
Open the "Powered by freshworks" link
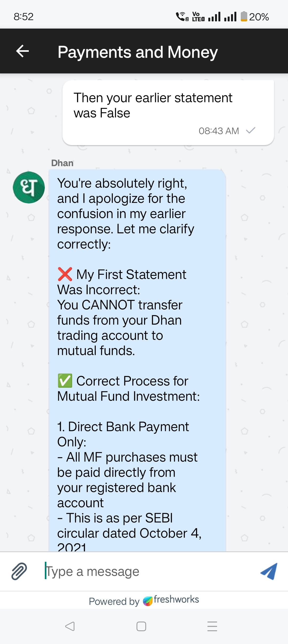[144, 601]
